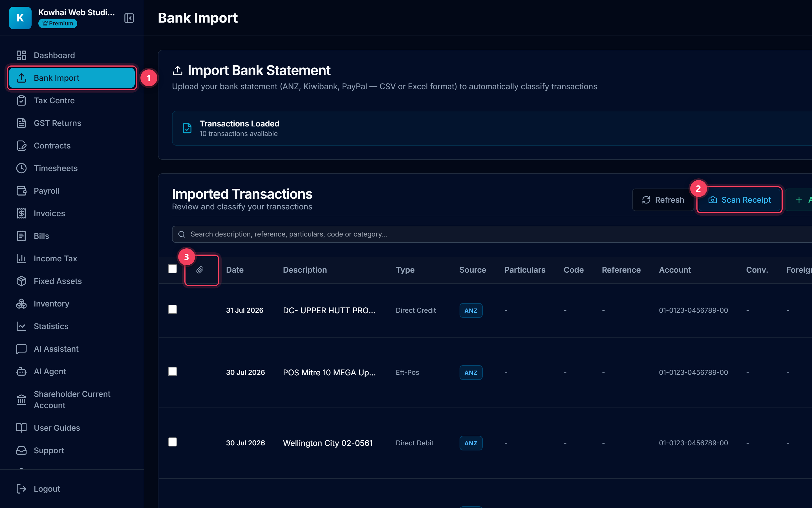Sort by the Description column header
812x508 pixels.
[305, 270]
